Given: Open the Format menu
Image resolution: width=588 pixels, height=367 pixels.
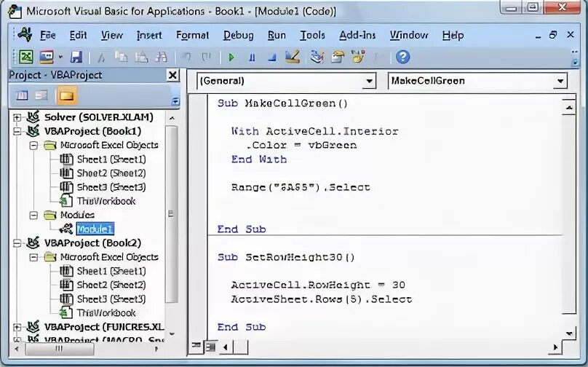Looking at the screenshot, I should [x=192, y=35].
